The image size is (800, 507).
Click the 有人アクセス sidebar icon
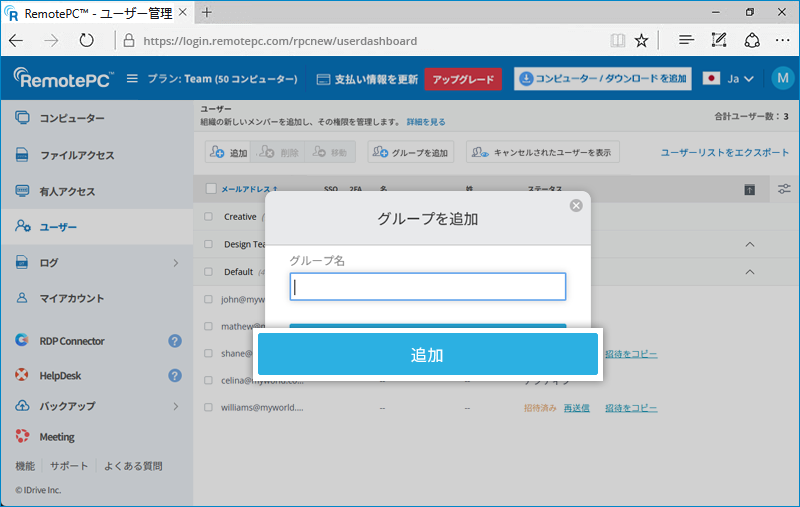point(22,191)
